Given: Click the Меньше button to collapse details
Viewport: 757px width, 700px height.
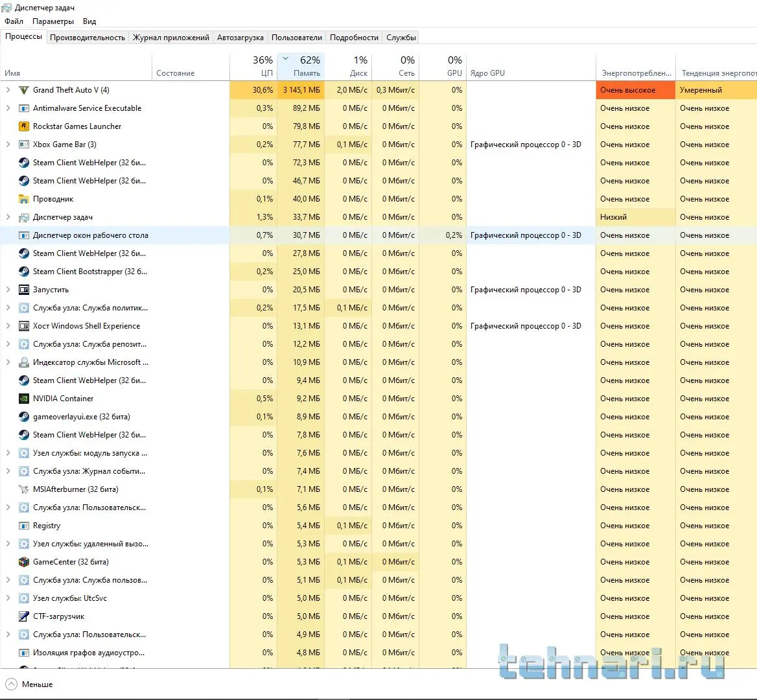Looking at the screenshot, I should point(29,684).
